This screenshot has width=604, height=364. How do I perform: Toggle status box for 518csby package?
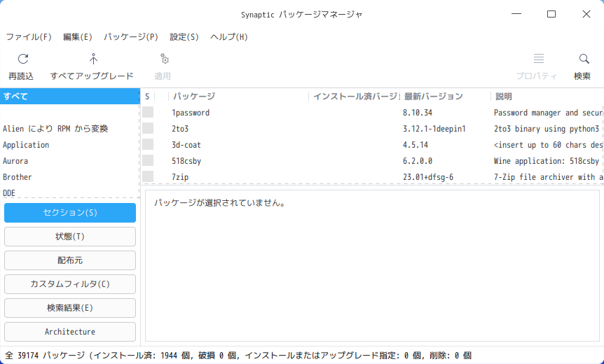148,161
